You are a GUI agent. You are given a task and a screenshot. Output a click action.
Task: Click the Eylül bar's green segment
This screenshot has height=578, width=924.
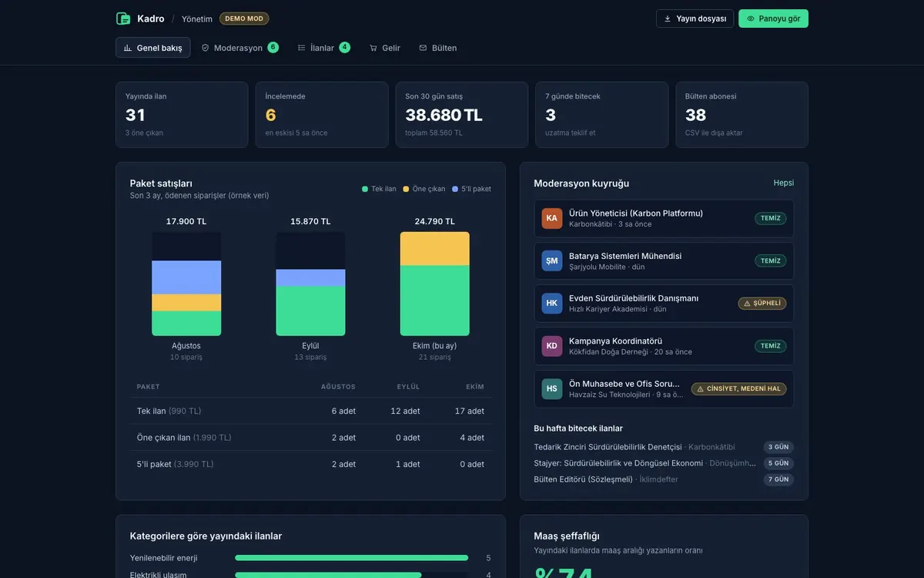tap(310, 311)
